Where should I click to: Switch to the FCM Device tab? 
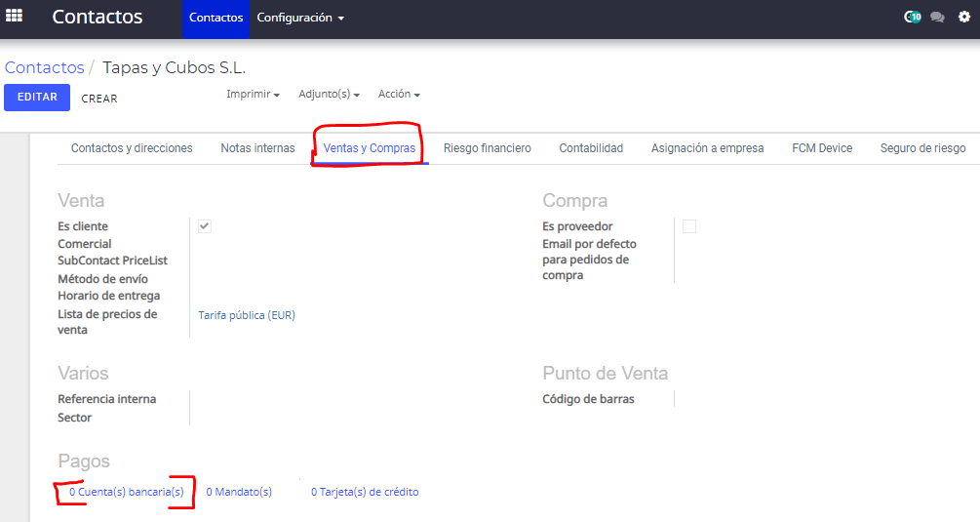tap(822, 148)
